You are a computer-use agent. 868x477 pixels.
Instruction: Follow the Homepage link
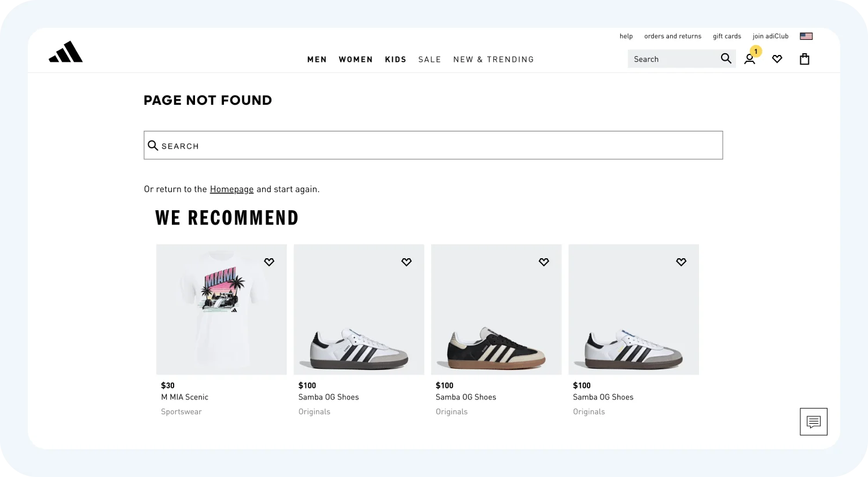(x=231, y=189)
